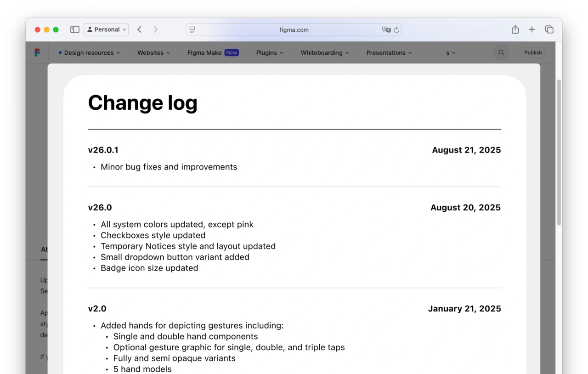This screenshot has height=374, width=588.
Task: Open a new tab with the plus icon
Action: (x=531, y=29)
